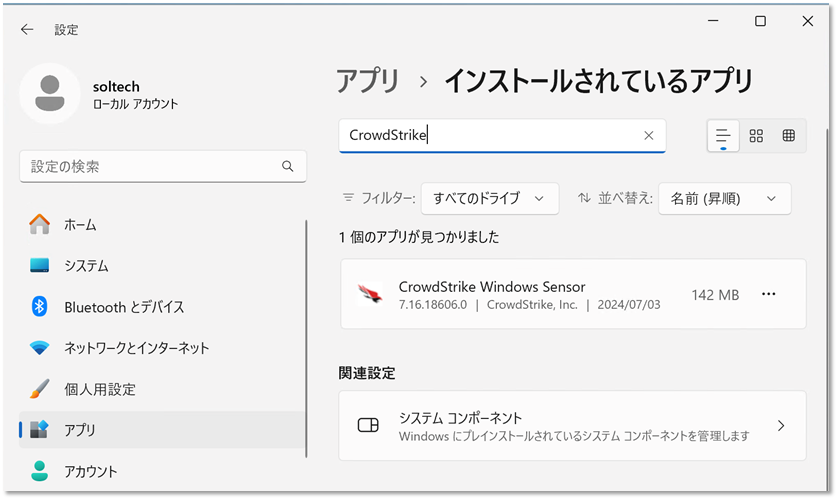Viewport: 838px width, 500px height.
Task: Click the home house icon
Action: (x=40, y=224)
